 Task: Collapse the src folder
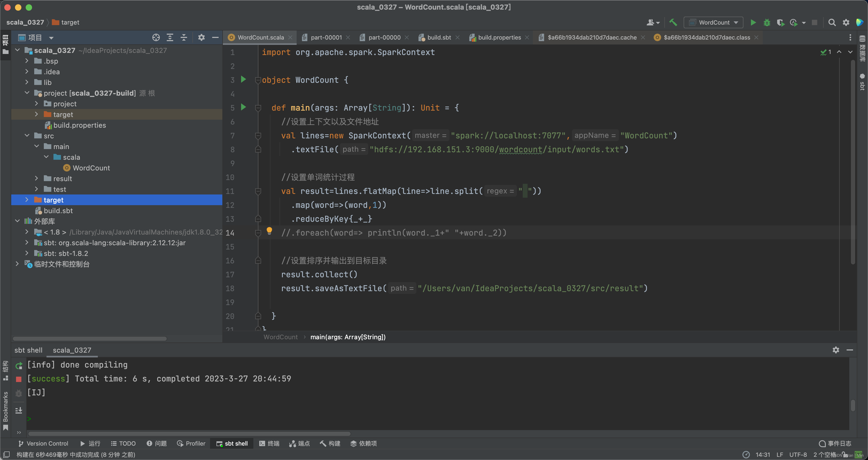click(27, 136)
